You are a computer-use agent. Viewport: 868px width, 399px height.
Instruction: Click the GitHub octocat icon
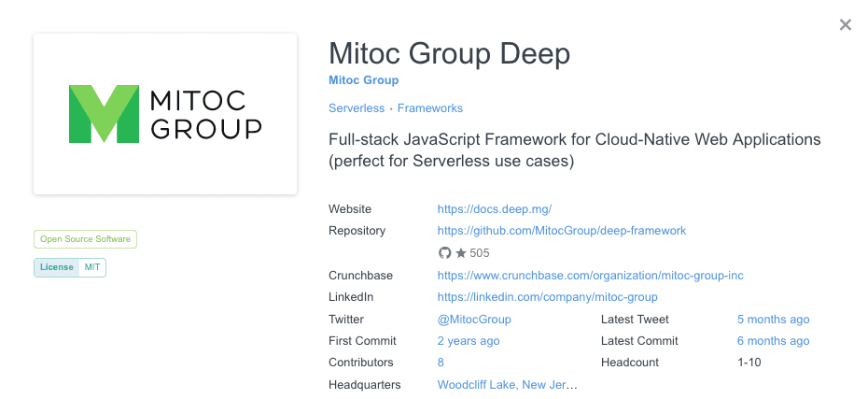point(445,253)
